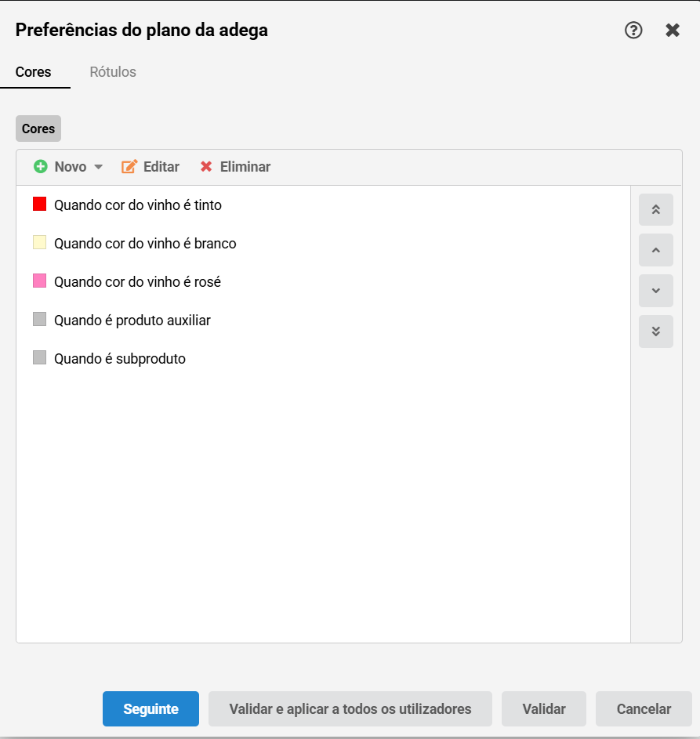Move selected rule to top with double-up arrows
The image size is (700, 739).
[x=655, y=210]
